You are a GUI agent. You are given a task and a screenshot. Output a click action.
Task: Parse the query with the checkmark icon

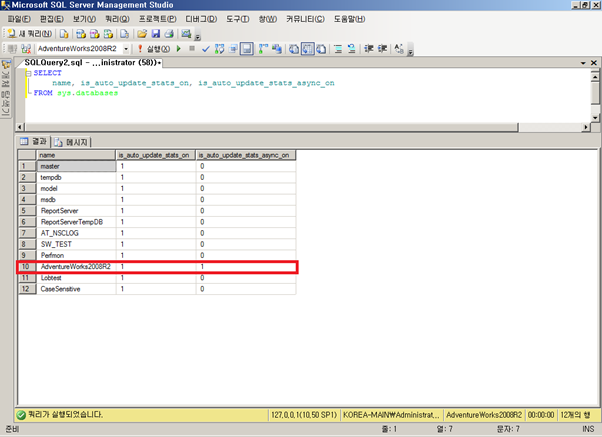(206, 49)
